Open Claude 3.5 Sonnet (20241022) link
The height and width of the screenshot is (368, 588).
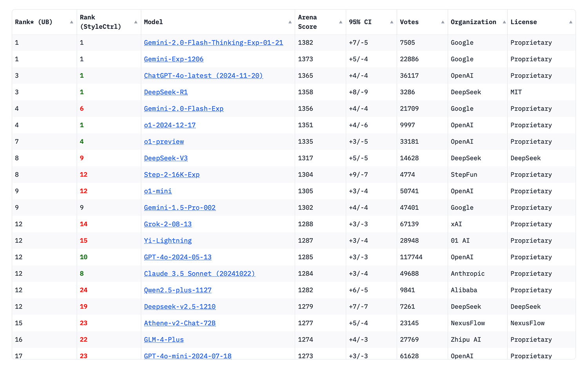[x=200, y=274]
